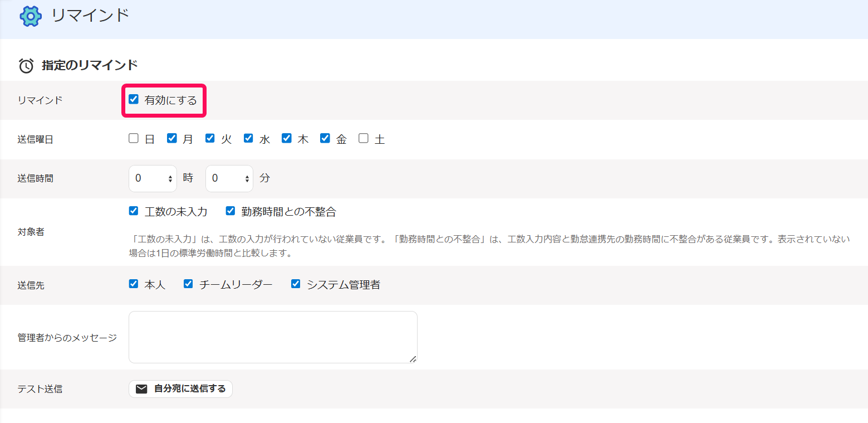Toggle the 本人 recipient checkbox

134,284
